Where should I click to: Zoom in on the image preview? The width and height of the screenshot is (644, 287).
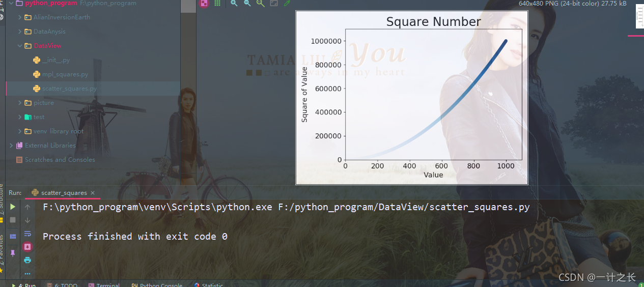[x=234, y=3]
